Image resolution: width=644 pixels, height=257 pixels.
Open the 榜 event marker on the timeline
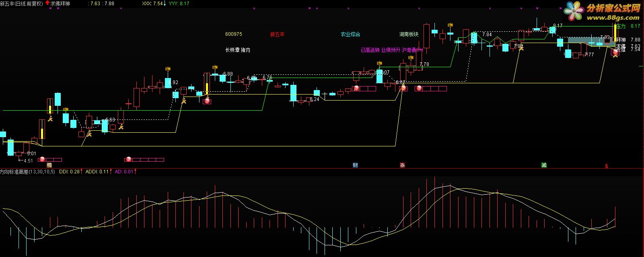pyautogui.click(x=49, y=165)
